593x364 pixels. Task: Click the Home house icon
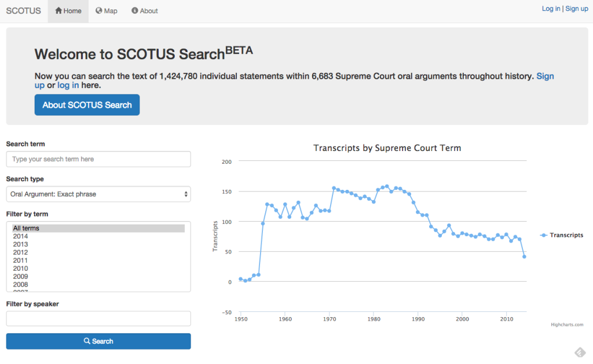tap(58, 10)
